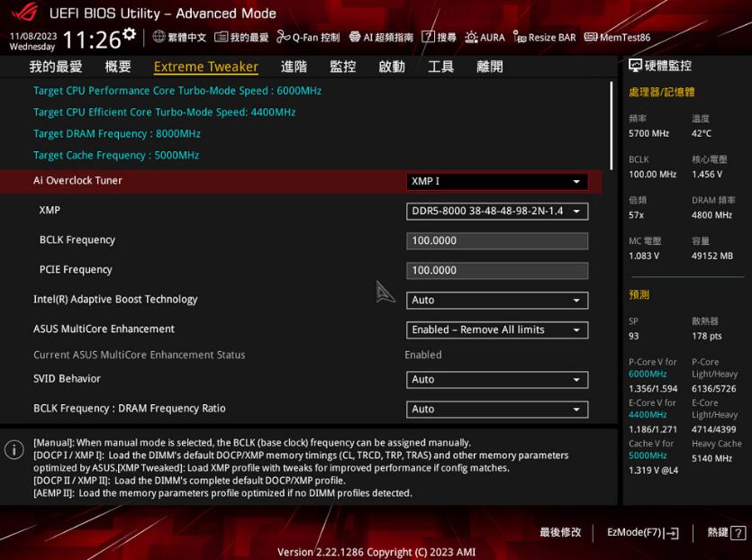Switch to the 進階 advanced tab
Image resolution: width=752 pixels, height=560 pixels.
tap(295, 66)
